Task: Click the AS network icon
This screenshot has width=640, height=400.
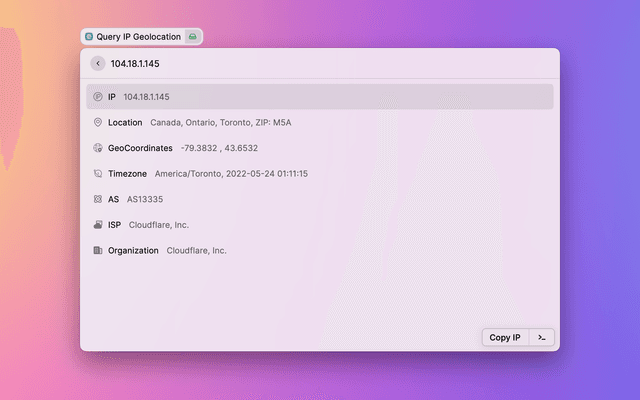Action: pos(98,199)
